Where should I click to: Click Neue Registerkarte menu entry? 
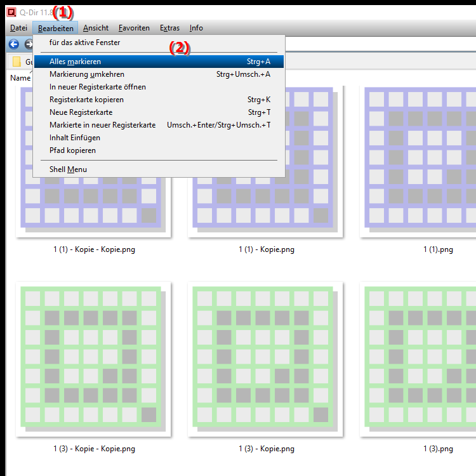[x=159, y=112]
